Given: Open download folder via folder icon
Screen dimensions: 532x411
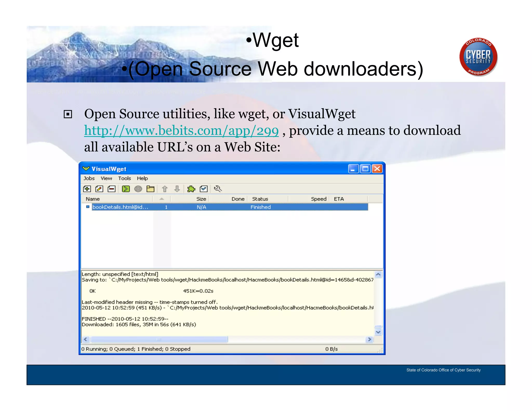Looking at the screenshot, I should [150, 189].
